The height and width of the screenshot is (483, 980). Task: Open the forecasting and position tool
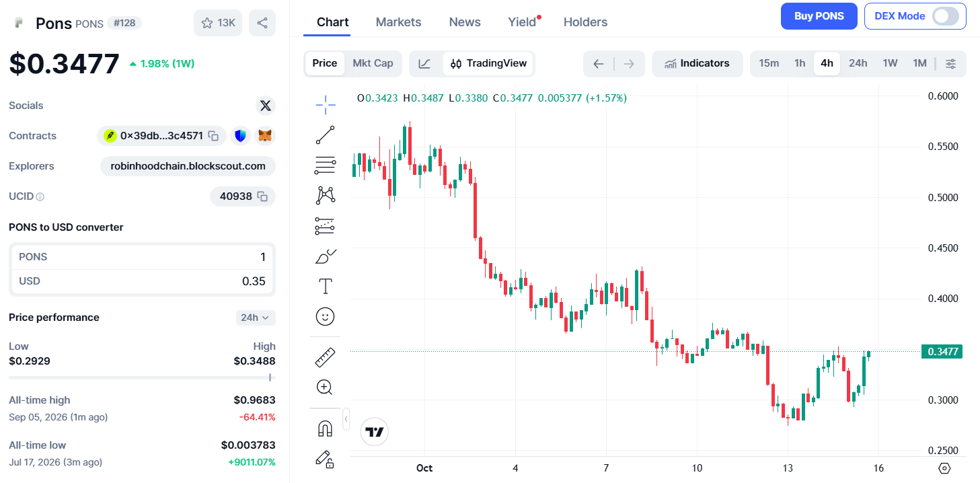coord(326,225)
